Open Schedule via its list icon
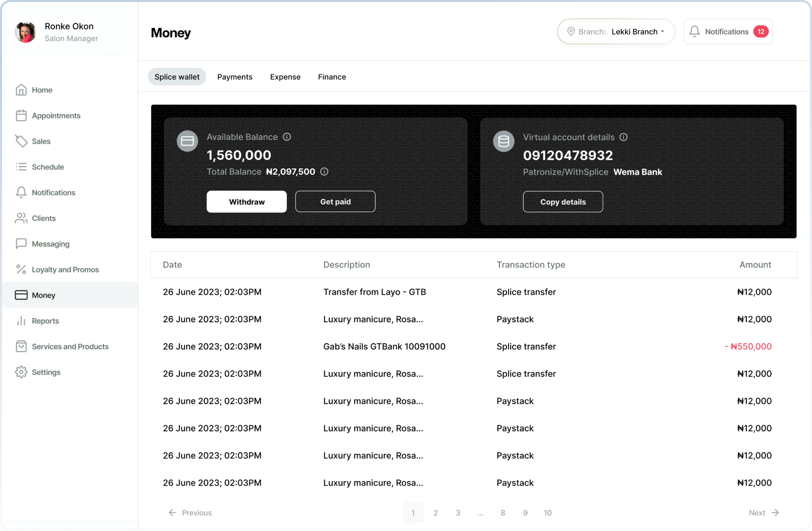The width and height of the screenshot is (812, 531). (x=21, y=167)
